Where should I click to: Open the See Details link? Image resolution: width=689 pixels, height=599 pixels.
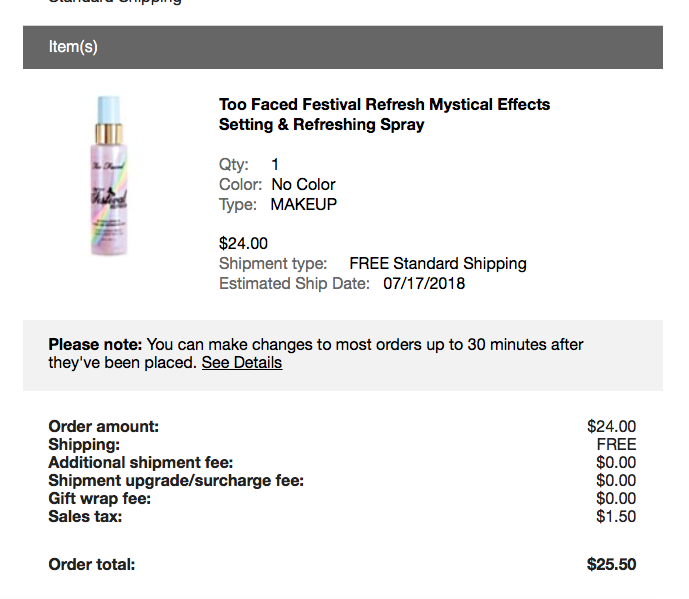click(242, 363)
